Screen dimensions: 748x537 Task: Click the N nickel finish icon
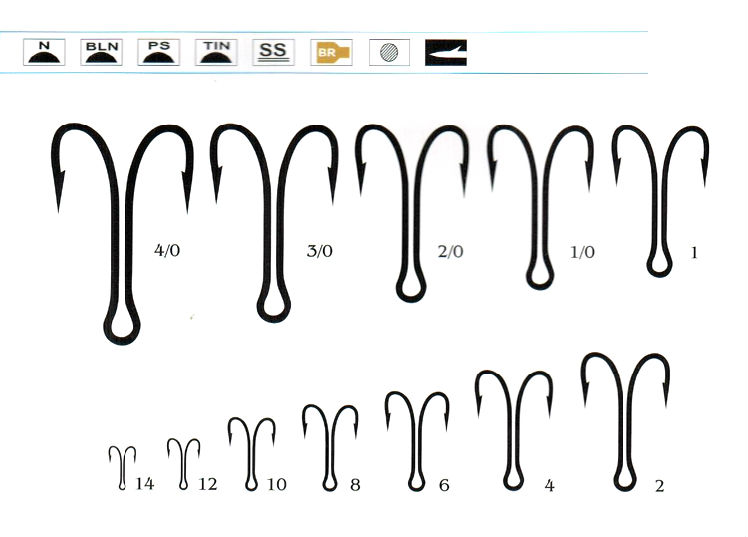click(44, 52)
